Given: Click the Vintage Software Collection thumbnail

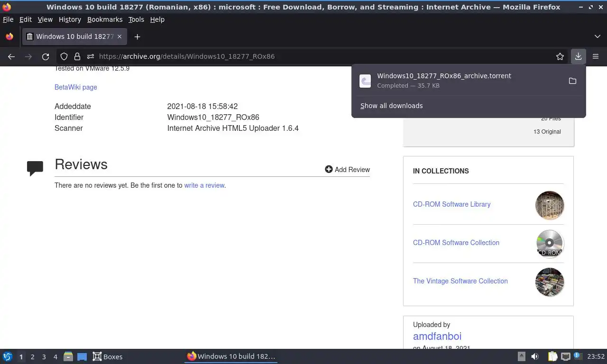Looking at the screenshot, I should pyautogui.click(x=550, y=282).
